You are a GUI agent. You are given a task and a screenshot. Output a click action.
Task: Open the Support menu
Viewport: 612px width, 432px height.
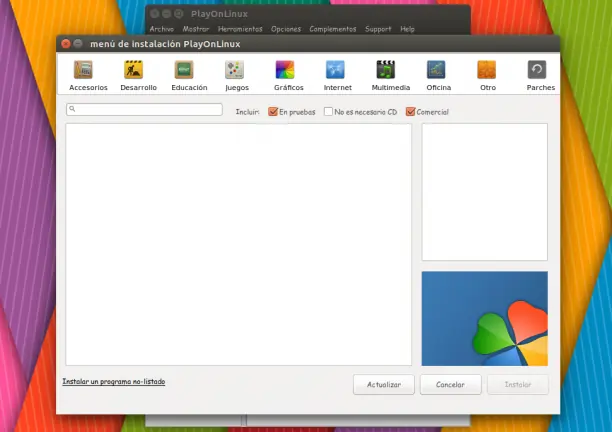pyautogui.click(x=378, y=29)
